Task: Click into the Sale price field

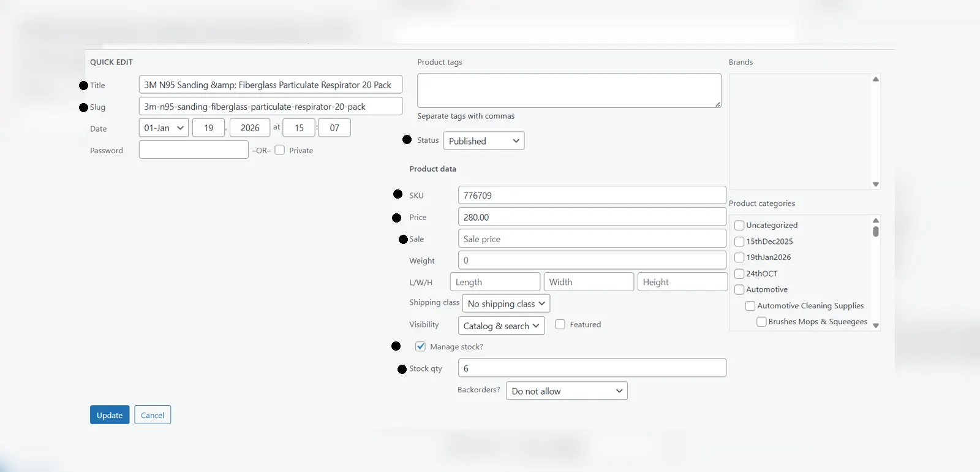Action: tap(592, 239)
